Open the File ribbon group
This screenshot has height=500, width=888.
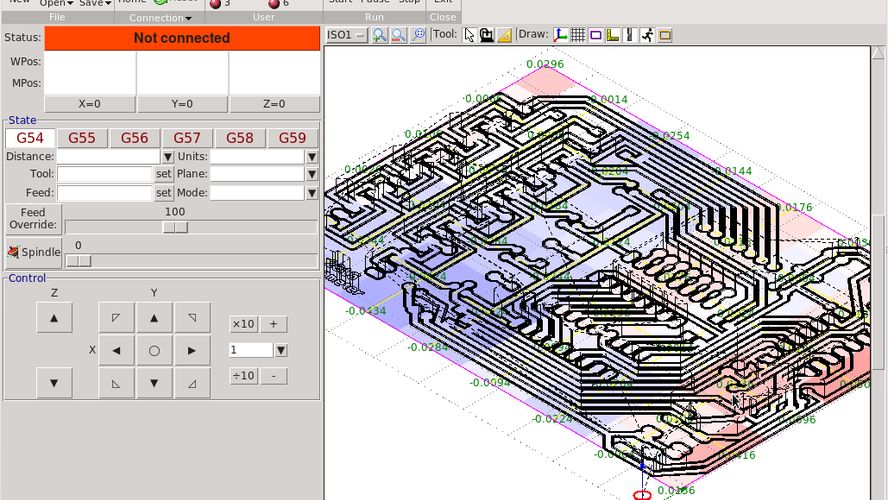[x=56, y=17]
